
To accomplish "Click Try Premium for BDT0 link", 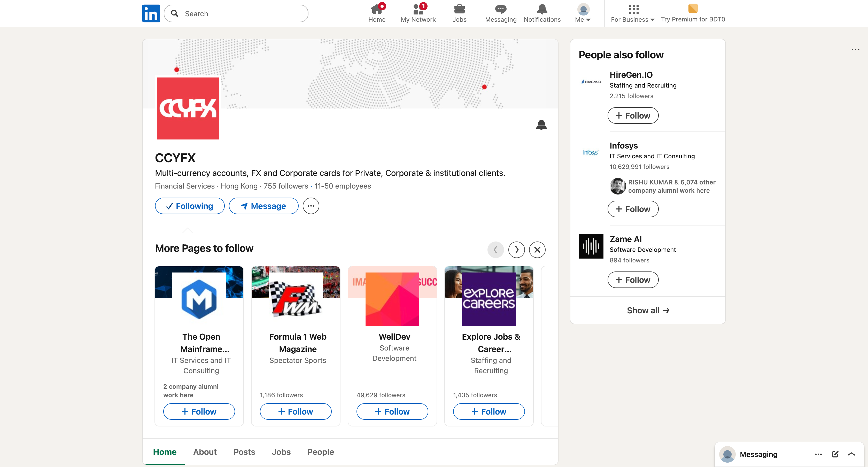I will pyautogui.click(x=693, y=13).
